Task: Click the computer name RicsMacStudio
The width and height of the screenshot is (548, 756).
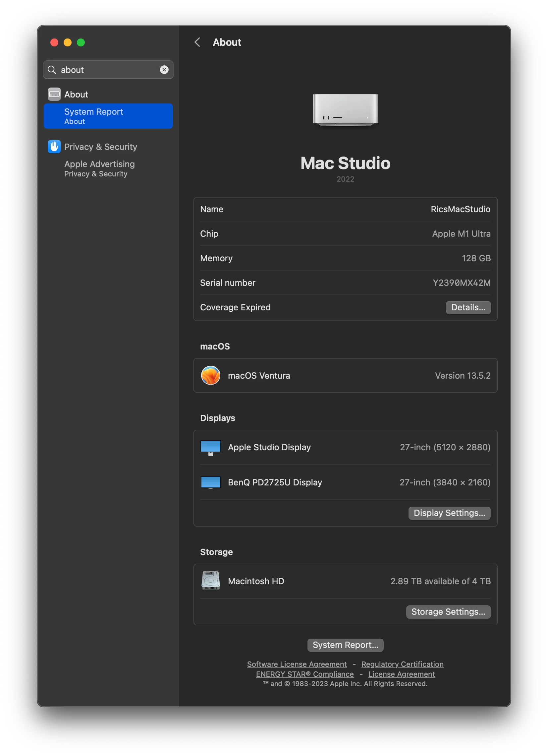Action: point(461,209)
